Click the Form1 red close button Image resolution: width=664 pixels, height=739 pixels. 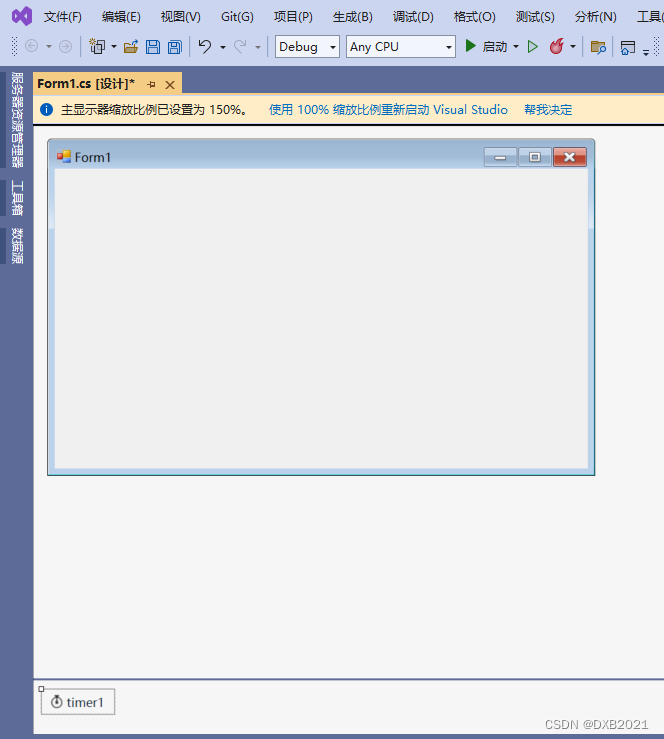[x=569, y=157]
